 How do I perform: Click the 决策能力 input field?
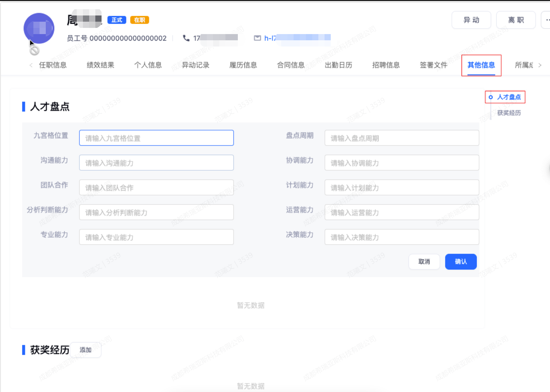402,237
